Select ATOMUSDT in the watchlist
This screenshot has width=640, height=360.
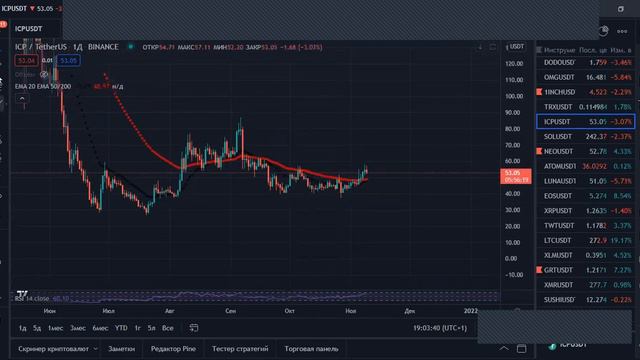point(585,166)
